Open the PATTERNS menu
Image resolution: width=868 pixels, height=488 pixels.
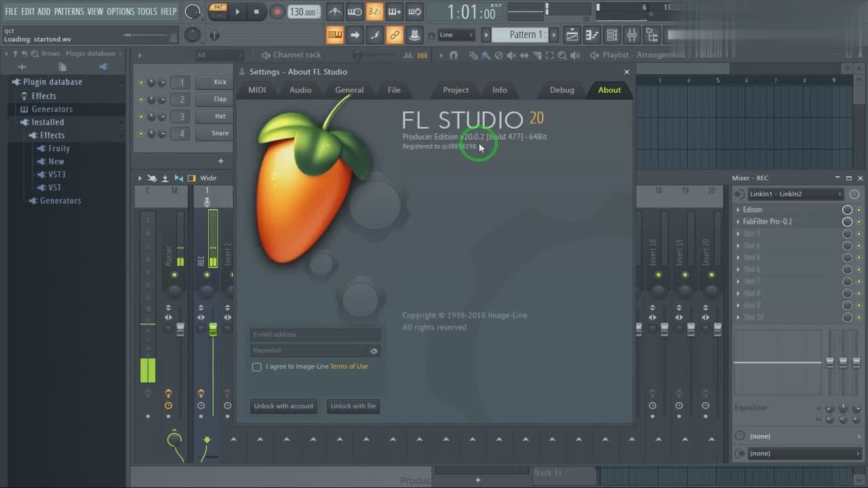click(68, 12)
